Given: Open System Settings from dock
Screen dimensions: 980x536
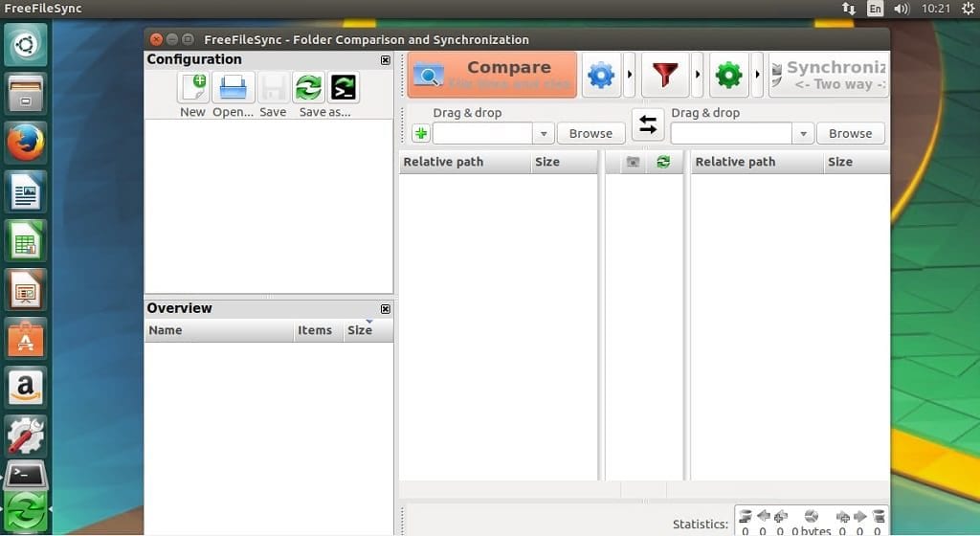Looking at the screenshot, I should click(26, 436).
